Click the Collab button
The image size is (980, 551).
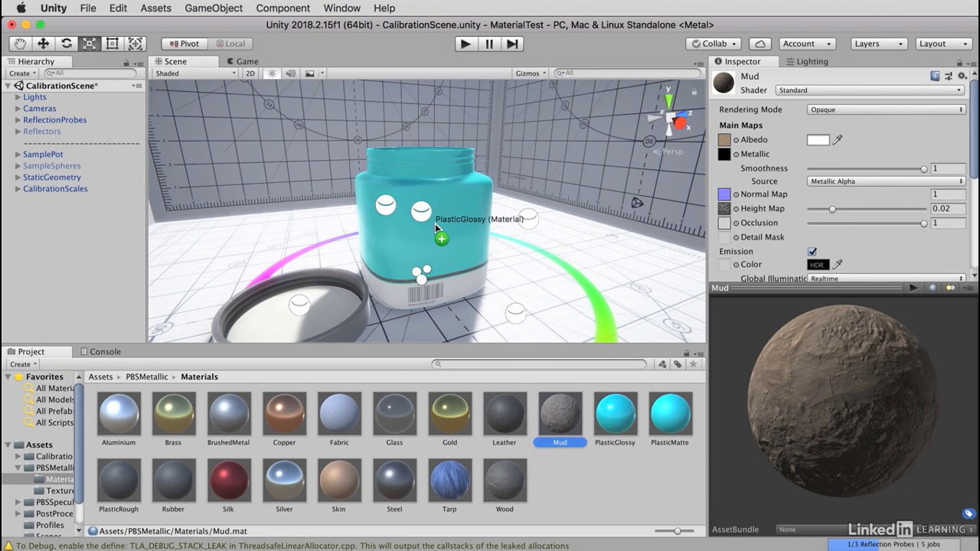pos(713,44)
